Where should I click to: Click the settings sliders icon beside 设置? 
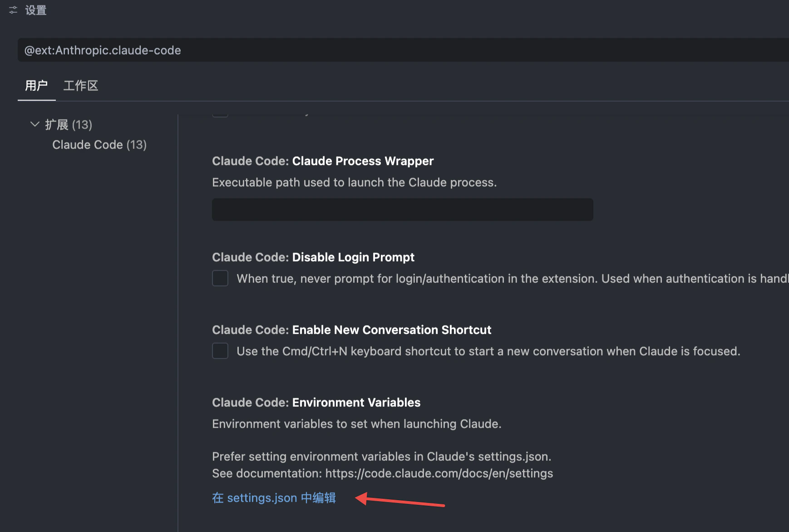(x=13, y=10)
